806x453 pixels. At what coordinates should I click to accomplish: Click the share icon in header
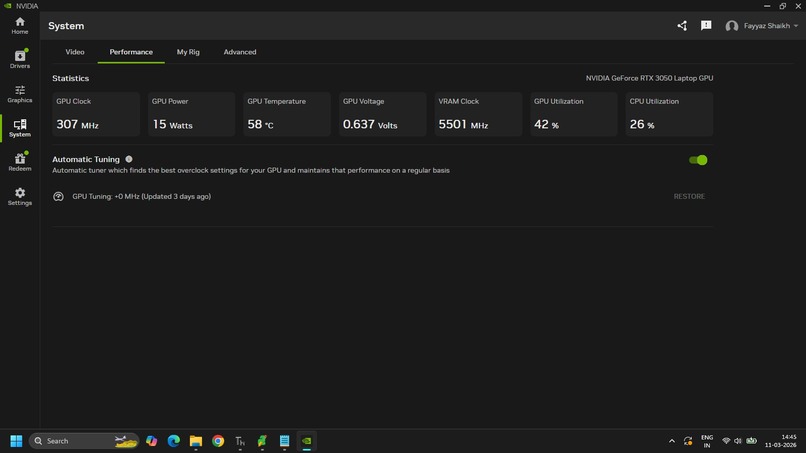point(682,26)
